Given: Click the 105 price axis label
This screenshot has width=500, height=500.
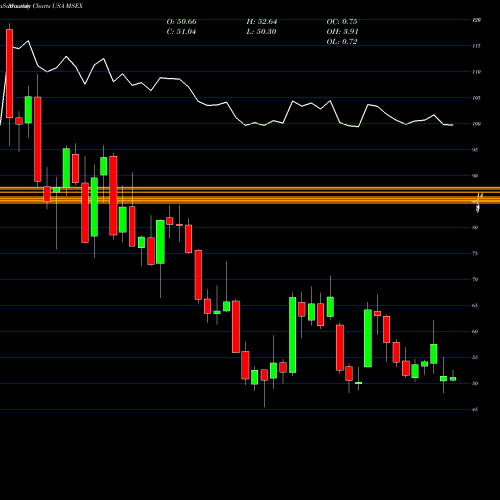Looking at the screenshot, I should pyautogui.click(x=477, y=98).
